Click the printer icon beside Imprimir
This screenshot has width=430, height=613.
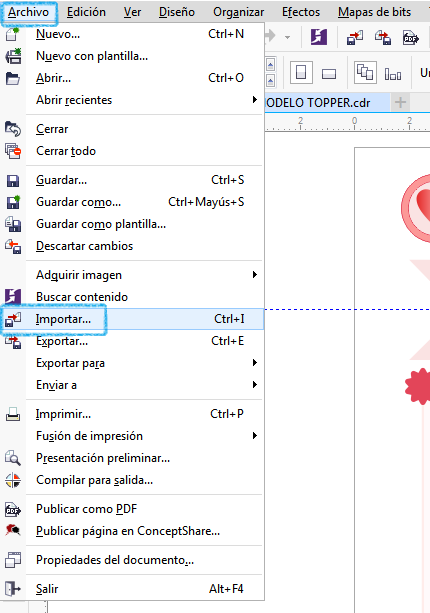coord(13,414)
